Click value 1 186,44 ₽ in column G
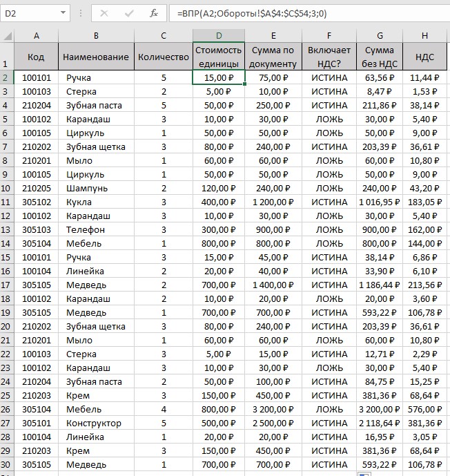The height and width of the screenshot is (476, 450). click(x=380, y=285)
